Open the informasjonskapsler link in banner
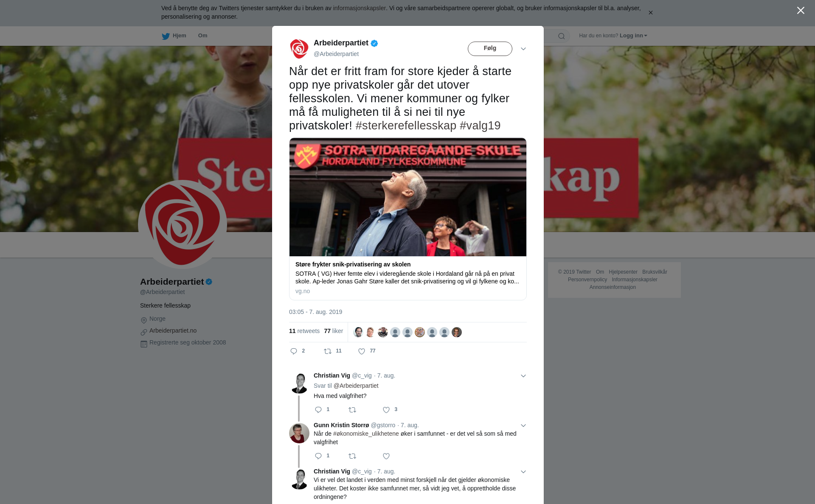This screenshot has height=504, width=815. click(x=359, y=8)
